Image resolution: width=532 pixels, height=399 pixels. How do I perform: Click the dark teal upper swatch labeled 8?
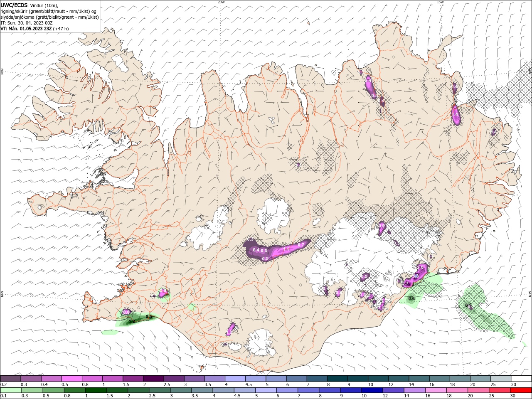tap(337, 379)
